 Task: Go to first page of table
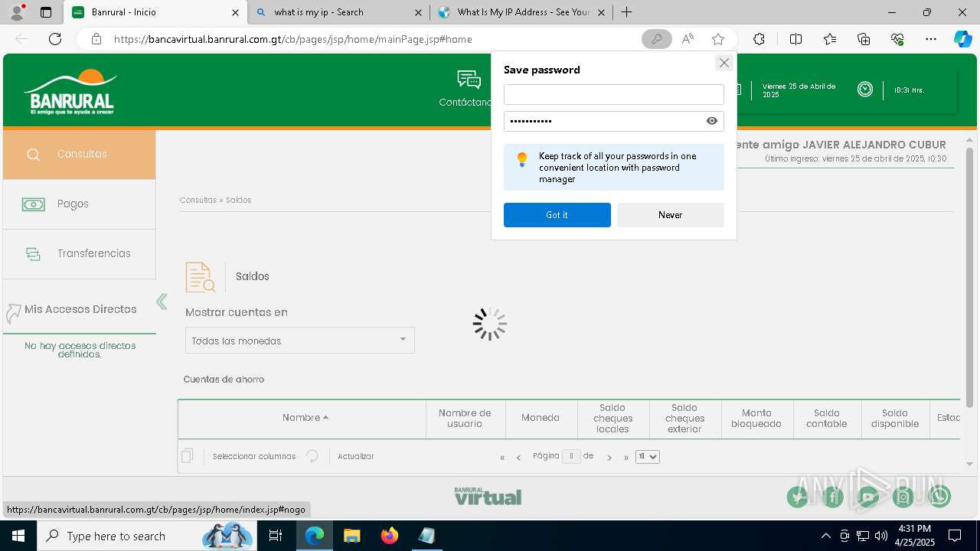[502, 458]
